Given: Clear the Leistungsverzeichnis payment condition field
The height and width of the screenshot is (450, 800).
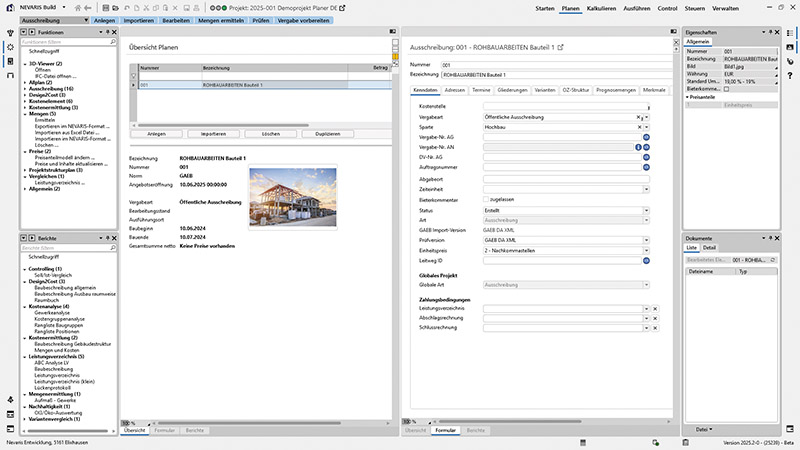Looking at the screenshot, I should [655, 309].
